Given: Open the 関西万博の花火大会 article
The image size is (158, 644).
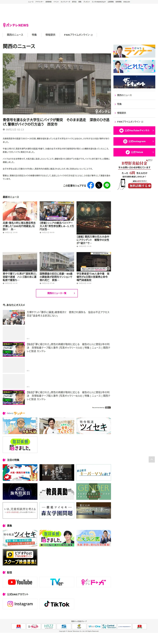Looking at the screenshot, I should 94,224.
